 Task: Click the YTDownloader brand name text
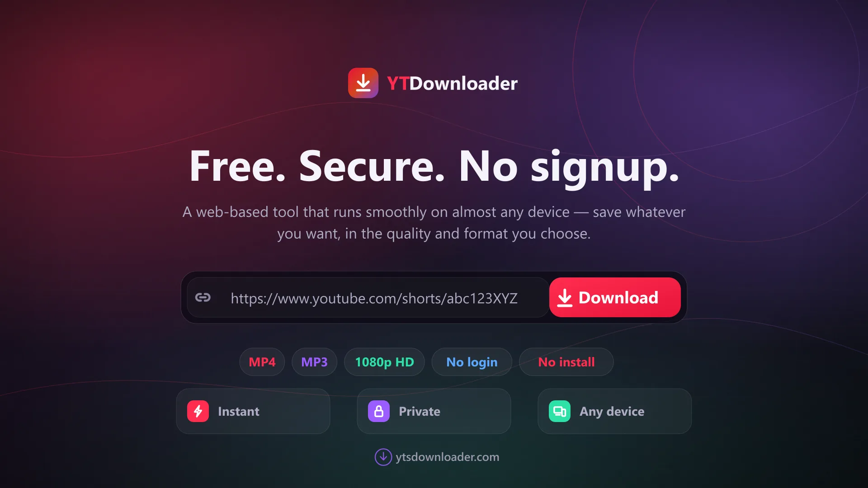(x=452, y=84)
